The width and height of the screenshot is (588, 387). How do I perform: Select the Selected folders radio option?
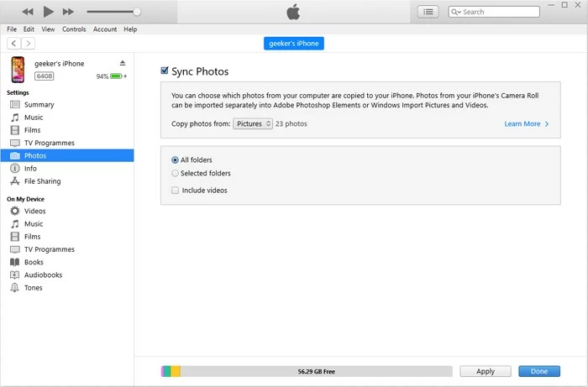click(175, 174)
